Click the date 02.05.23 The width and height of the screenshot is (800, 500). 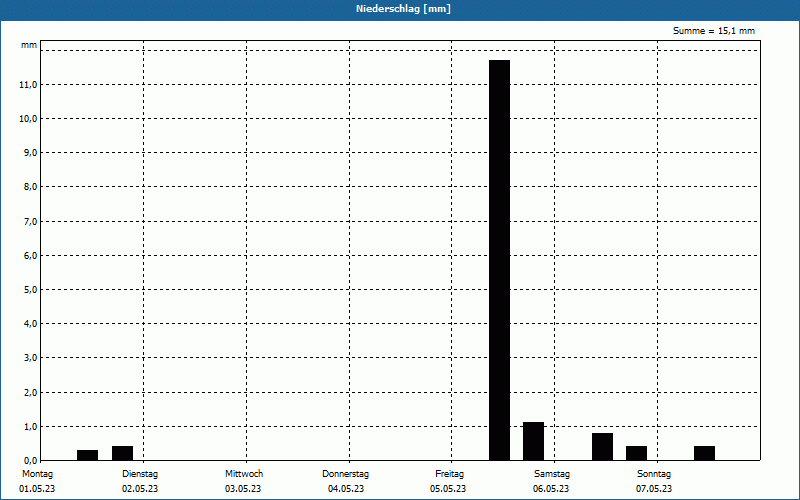point(140,489)
